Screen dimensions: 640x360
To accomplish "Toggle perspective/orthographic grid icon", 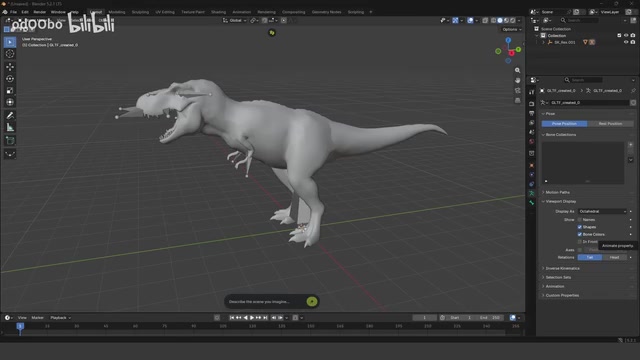I will (x=518, y=100).
